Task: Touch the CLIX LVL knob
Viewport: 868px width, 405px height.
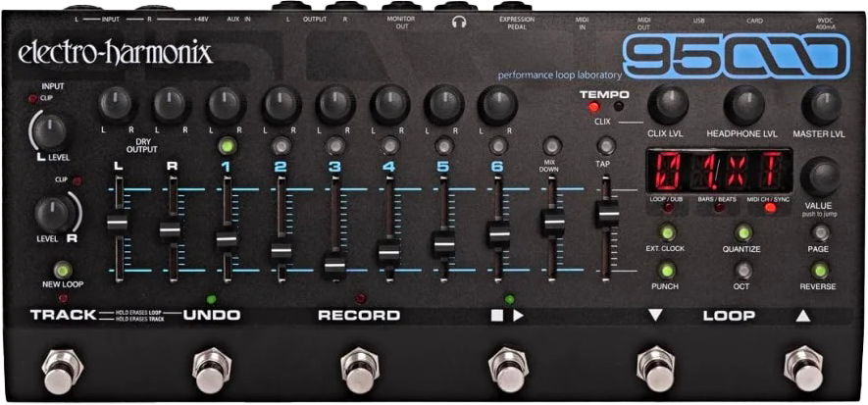Action: tap(668, 105)
